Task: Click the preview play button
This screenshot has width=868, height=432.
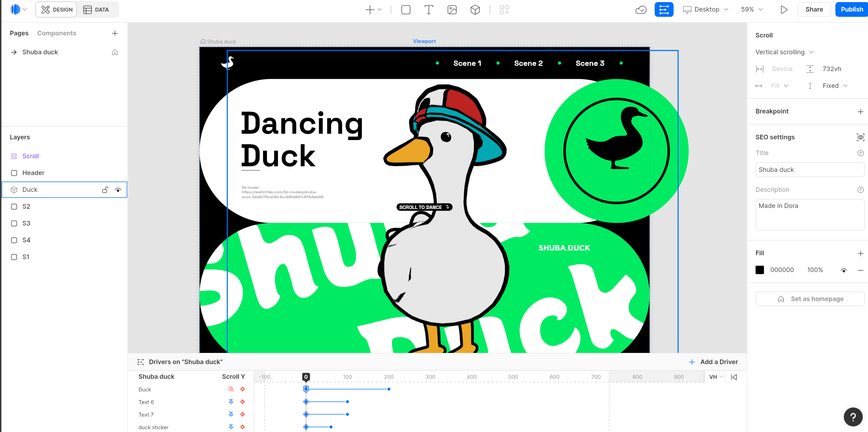Action: coord(784,10)
